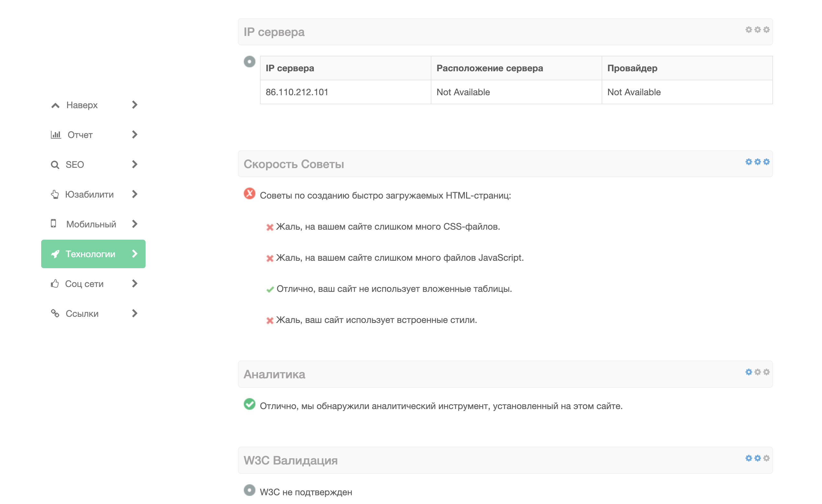This screenshot has width=822, height=504.
Task: Expand the Ссылки chevron arrow
Action: (135, 313)
